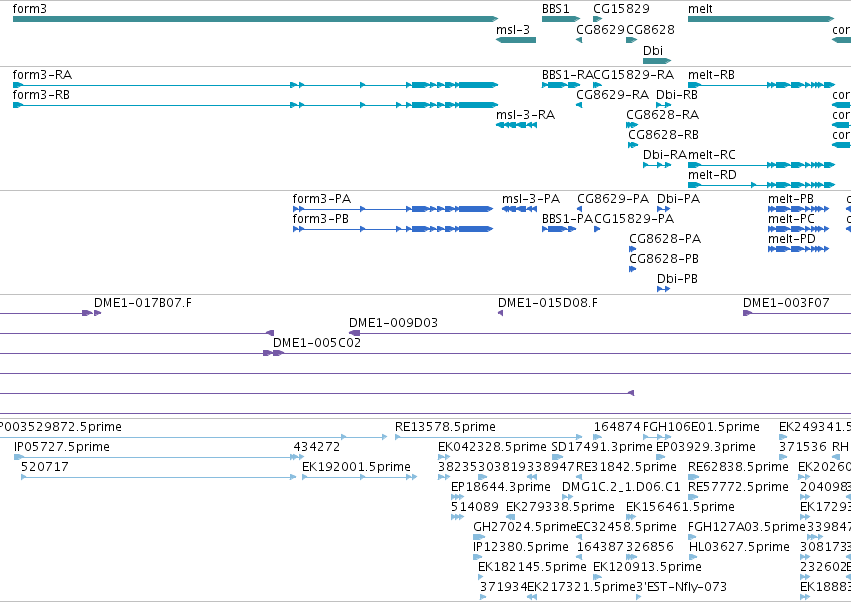Click the form3-PB protein label
Screen dimensions: 851x602
(x=321, y=219)
